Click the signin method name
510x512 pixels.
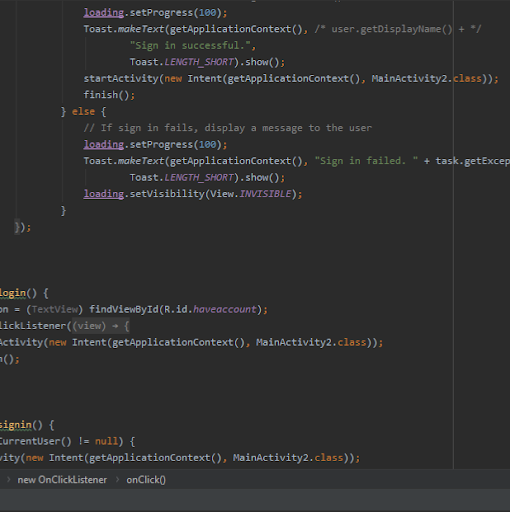point(16,425)
